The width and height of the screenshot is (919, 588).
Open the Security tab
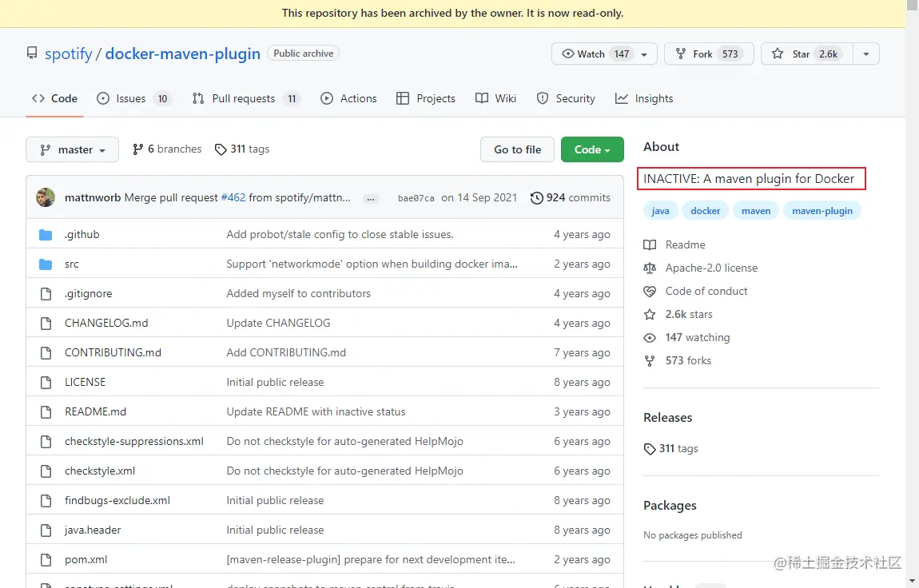coord(566,98)
